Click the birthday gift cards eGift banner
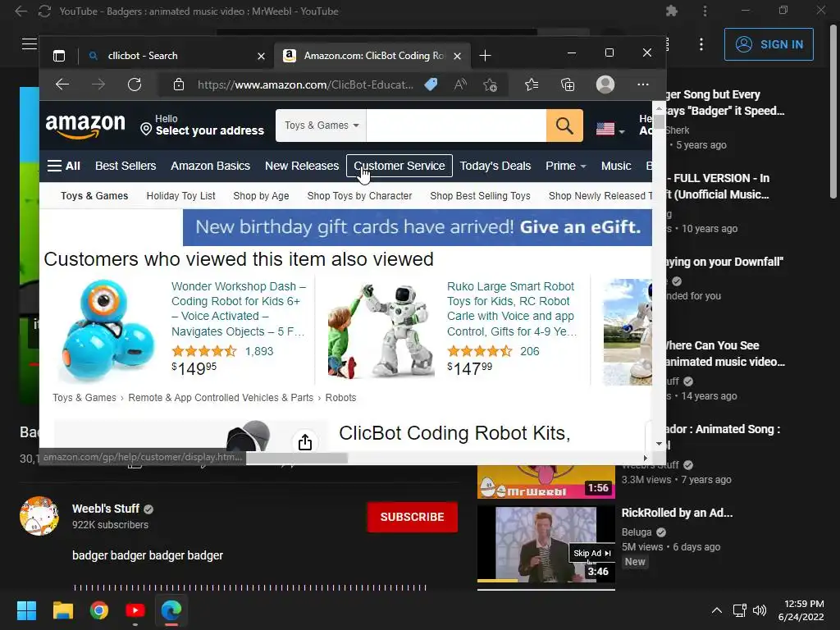Image resolution: width=840 pixels, height=630 pixels. [418, 227]
